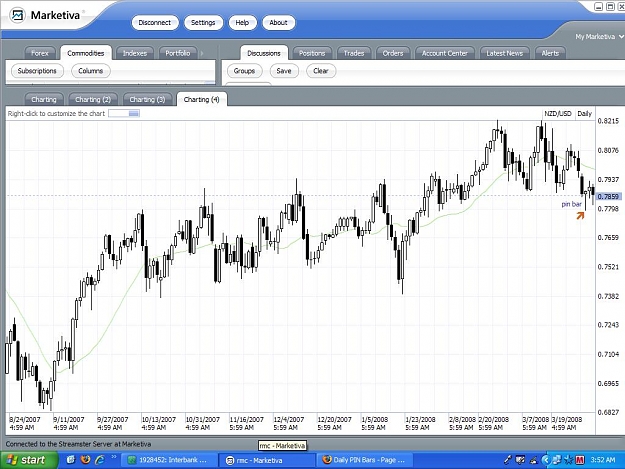Click the 0.7859 current price marker

[609, 196]
